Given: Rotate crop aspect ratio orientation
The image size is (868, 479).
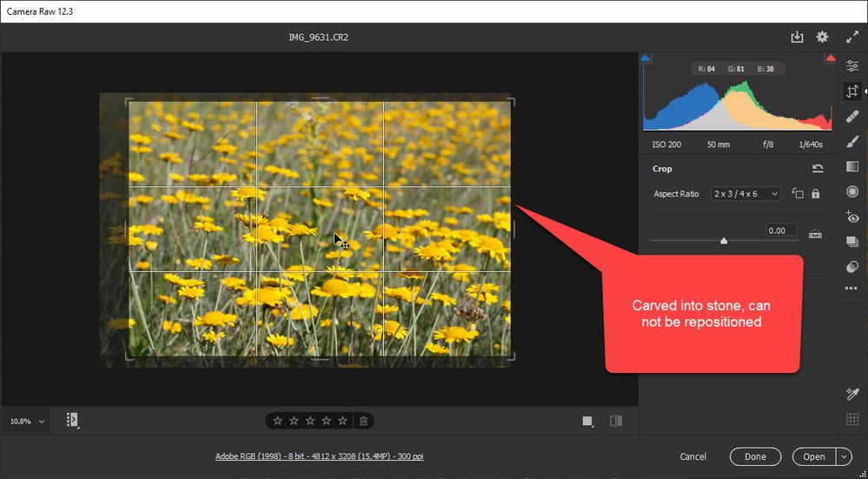Looking at the screenshot, I should [797, 194].
